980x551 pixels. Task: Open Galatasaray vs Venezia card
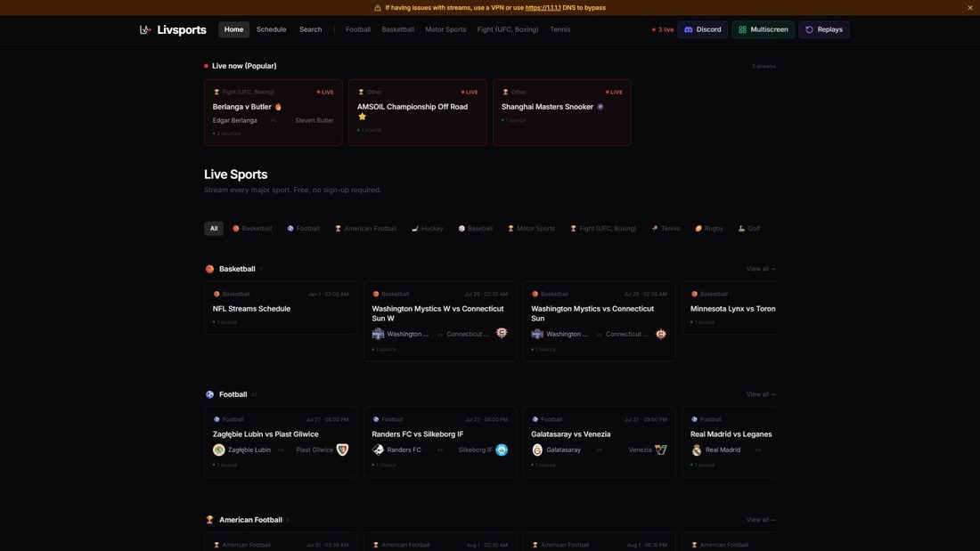click(x=600, y=442)
